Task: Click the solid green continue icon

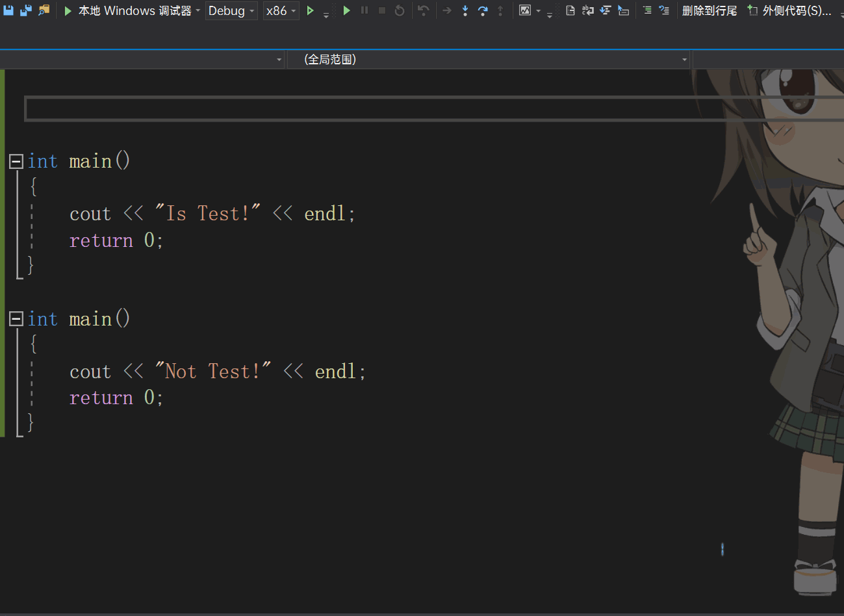Action: point(346,10)
